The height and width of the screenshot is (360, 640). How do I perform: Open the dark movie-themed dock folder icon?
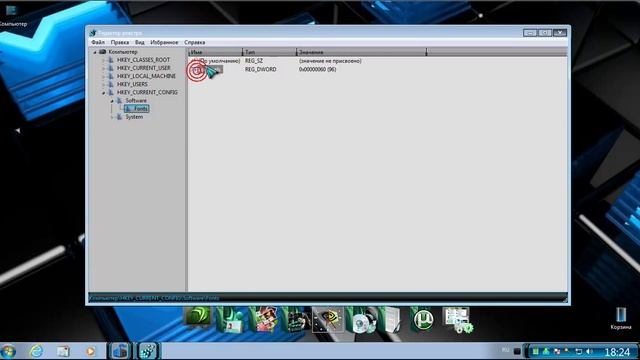[x=297, y=320]
